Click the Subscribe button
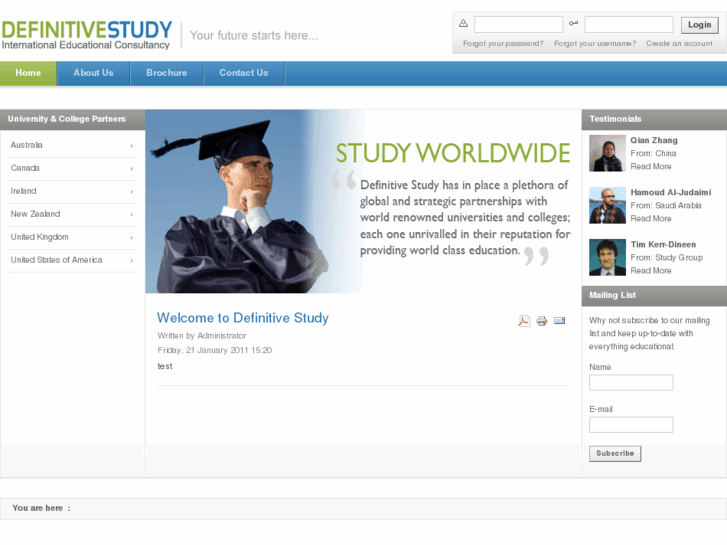Viewport: 727px width, 545px height. (x=615, y=453)
